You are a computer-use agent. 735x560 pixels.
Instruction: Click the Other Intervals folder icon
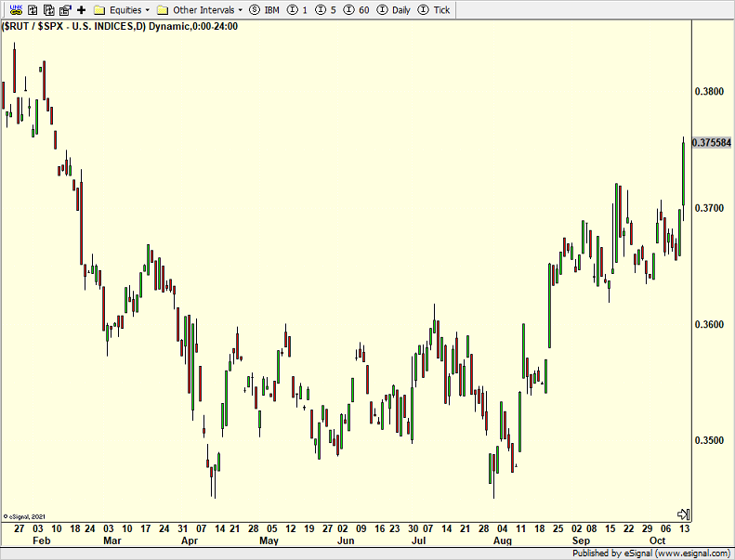pyautogui.click(x=163, y=9)
